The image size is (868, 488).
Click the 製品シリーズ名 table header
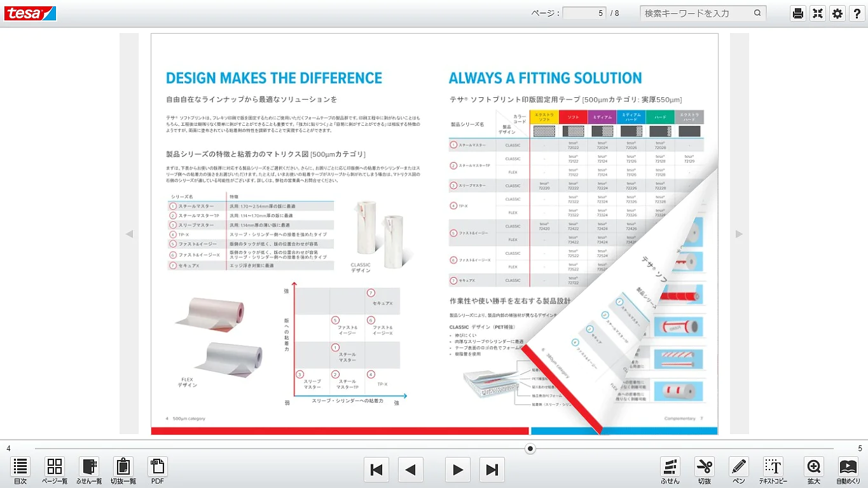pyautogui.click(x=467, y=125)
